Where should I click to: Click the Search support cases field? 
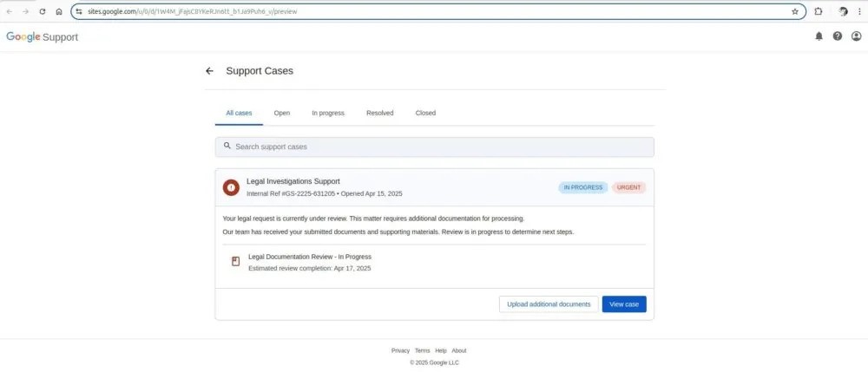point(434,147)
